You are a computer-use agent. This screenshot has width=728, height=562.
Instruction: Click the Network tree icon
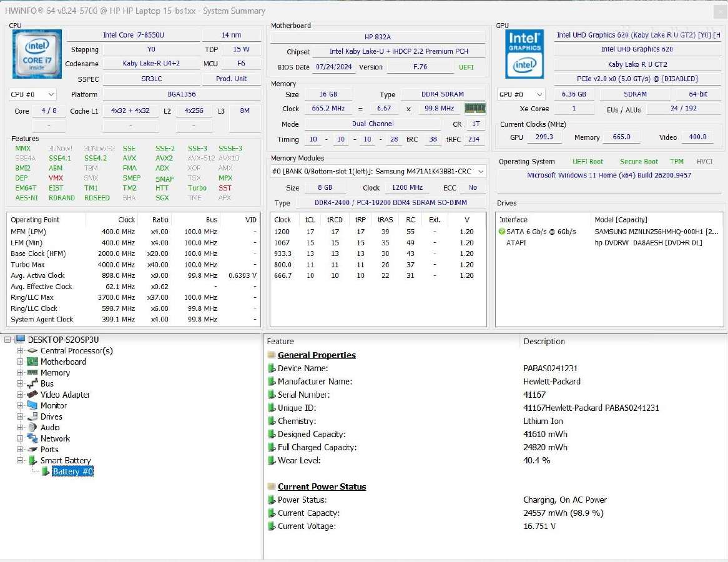coord(32,438)
